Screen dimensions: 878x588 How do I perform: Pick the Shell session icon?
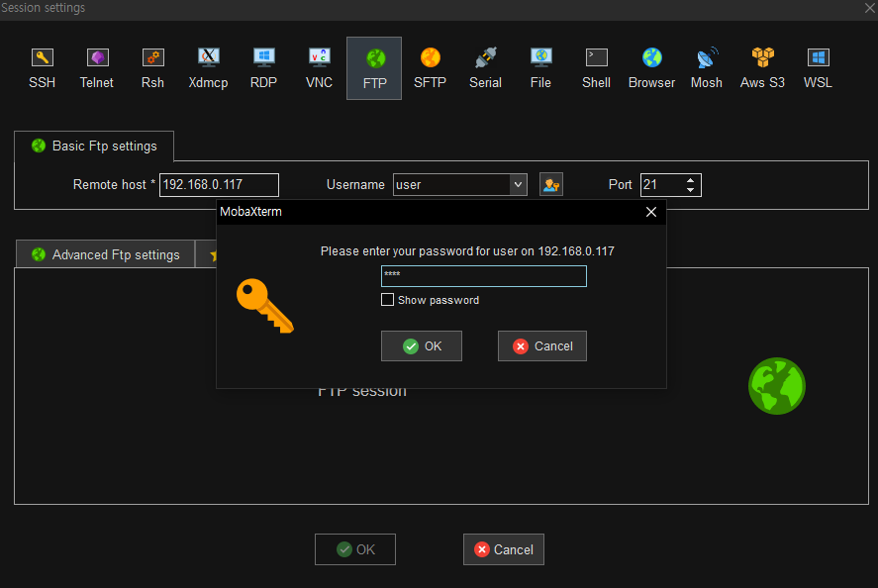(x=596, y=68)
